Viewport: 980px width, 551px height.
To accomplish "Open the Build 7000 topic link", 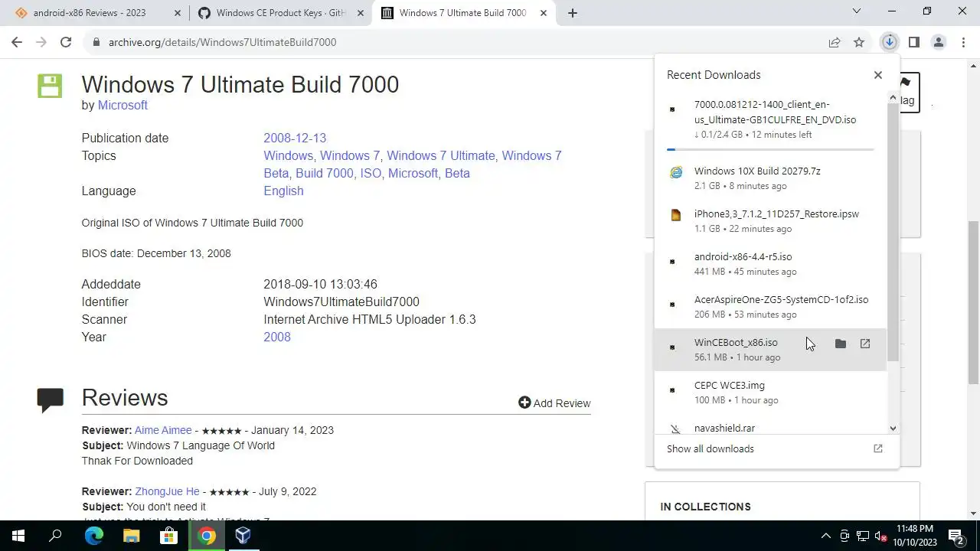I will coord(325,173).
